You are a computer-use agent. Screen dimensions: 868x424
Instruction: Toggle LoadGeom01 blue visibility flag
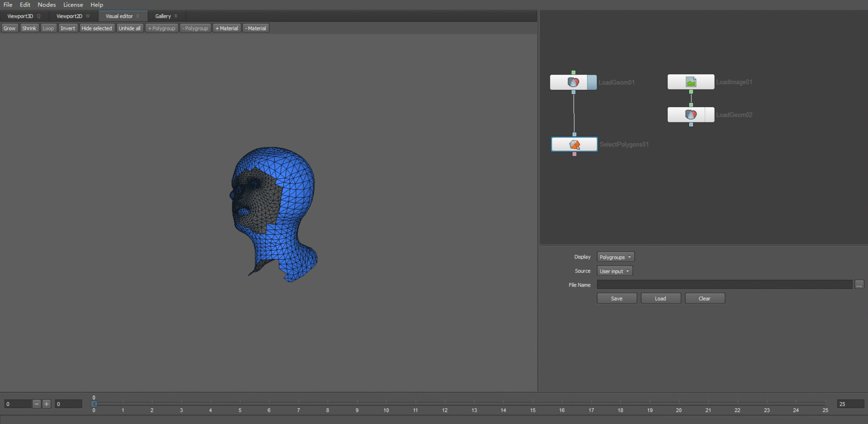pyautogui.click(x=592, y=82)
